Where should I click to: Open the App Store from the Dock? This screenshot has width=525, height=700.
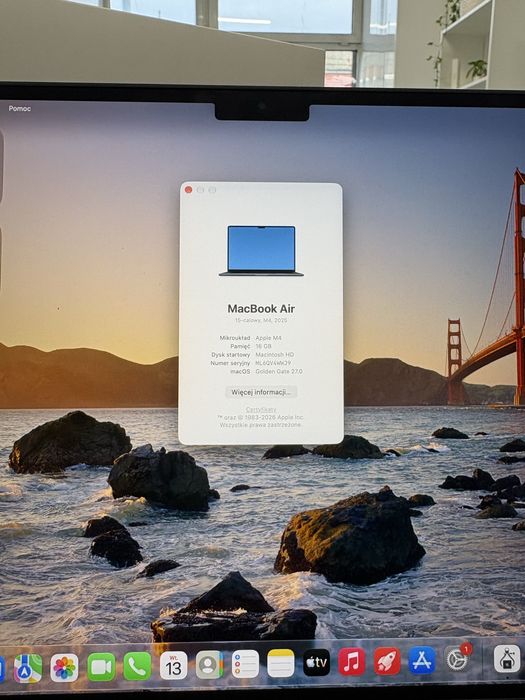pyautogui.click(x=422, y=660)
